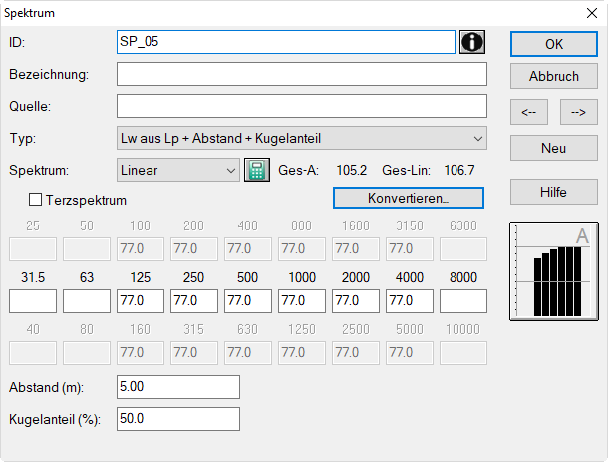Open the calculator icon beside Spektrum

pos(257,170)
